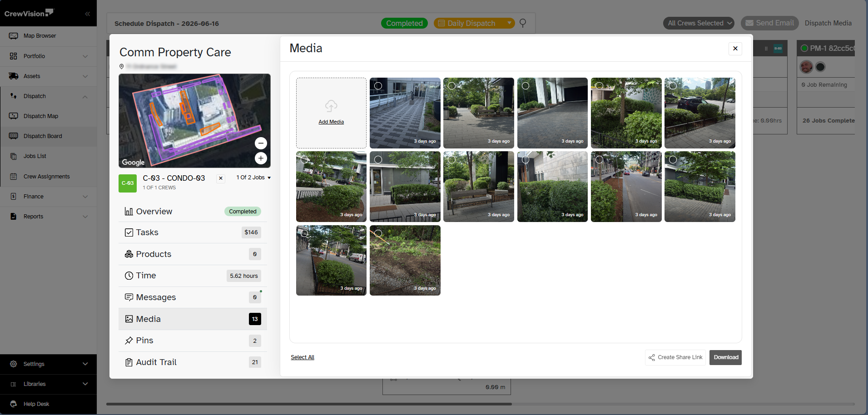Screen dimensions: 868x415
Task: Expand the Reports sidebar menu
Action: coord(85,217)
